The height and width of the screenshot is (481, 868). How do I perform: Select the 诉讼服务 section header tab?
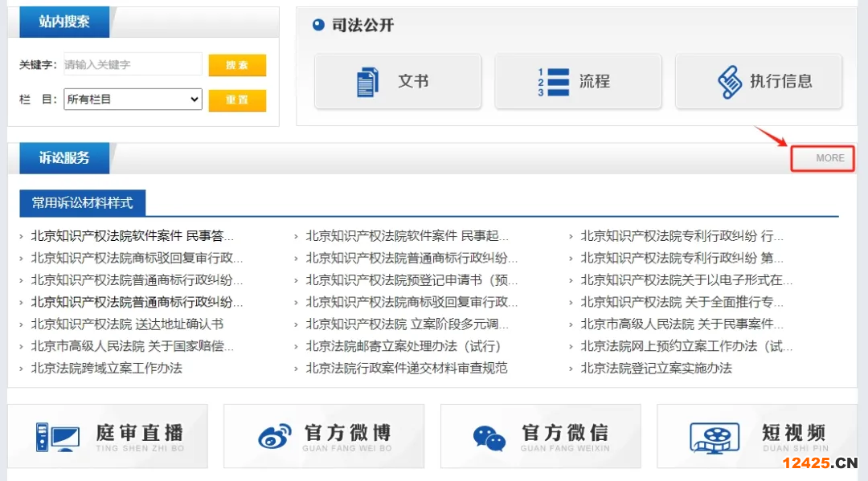pyautogui.click(x=64, y=158)
